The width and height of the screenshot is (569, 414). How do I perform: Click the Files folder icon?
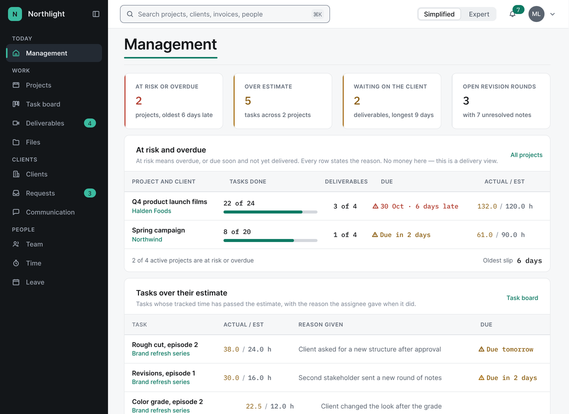click(16, 142)
